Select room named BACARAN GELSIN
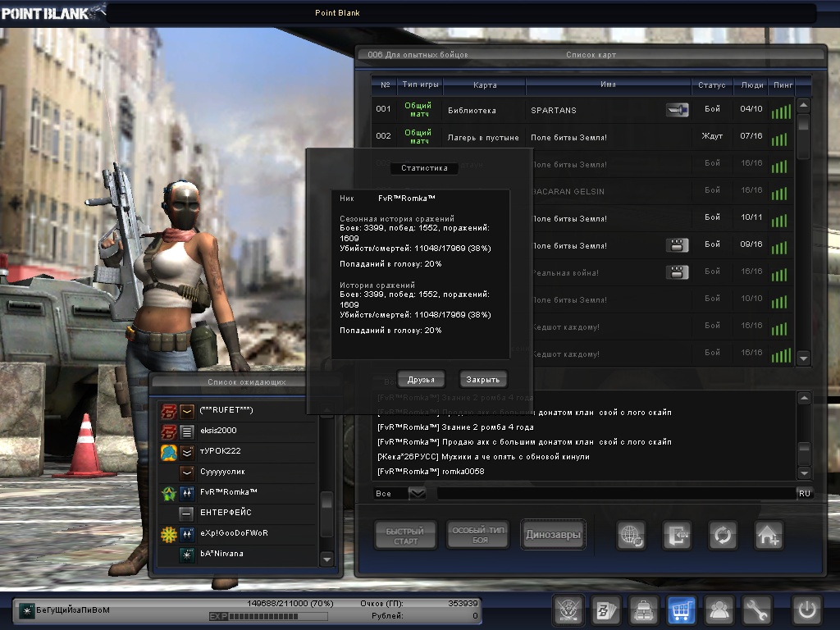This screenshot has width=840, height=630. pyautogui.click(x=664, y=191)
